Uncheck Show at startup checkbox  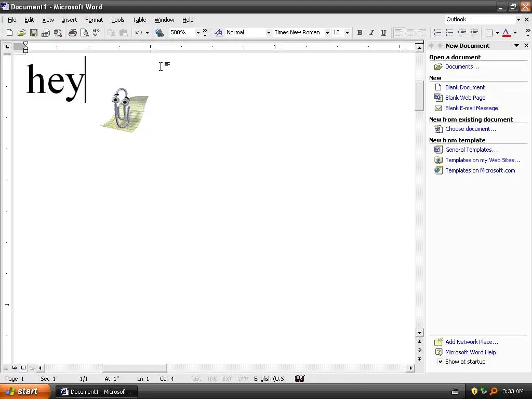click(x=440, y=362)
